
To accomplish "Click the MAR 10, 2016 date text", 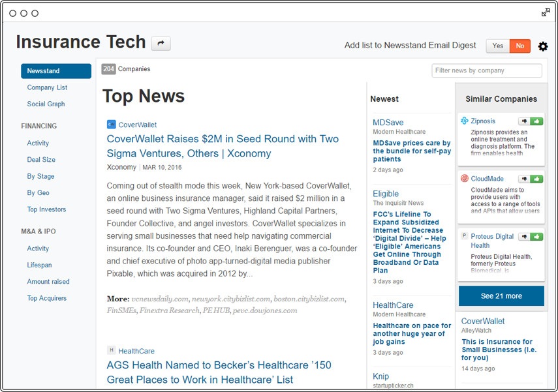I will (162, 167).
